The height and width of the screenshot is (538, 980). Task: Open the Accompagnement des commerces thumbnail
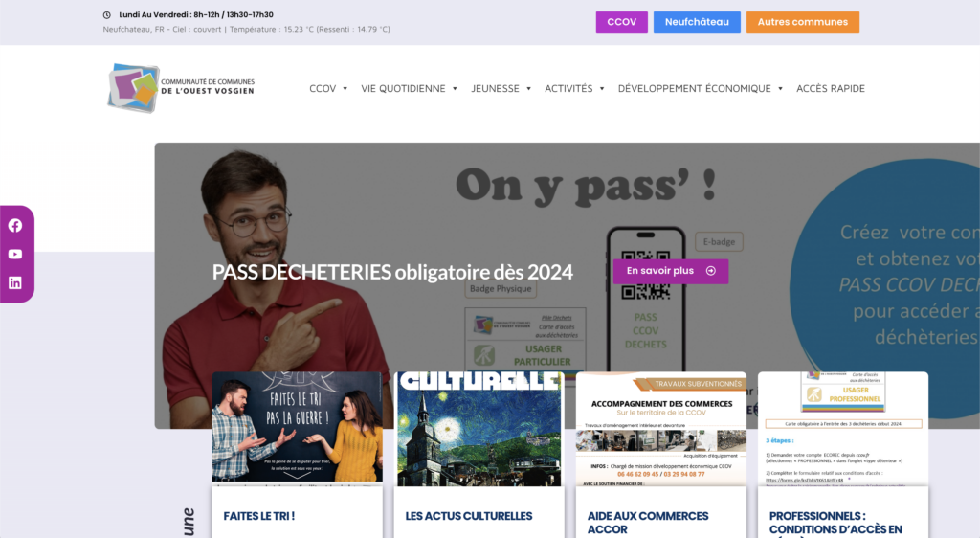[x=660, y=429]
